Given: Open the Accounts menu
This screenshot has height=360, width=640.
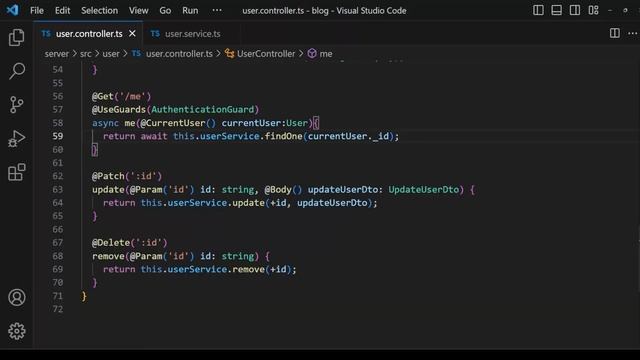Looking at the screenshot, I should coord(16,298).
